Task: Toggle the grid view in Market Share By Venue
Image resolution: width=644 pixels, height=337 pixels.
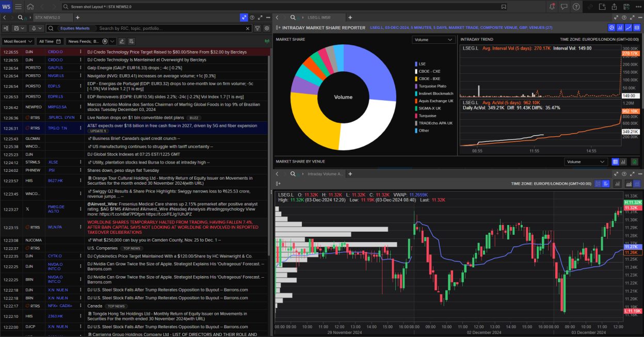Action: pos(615,162)
